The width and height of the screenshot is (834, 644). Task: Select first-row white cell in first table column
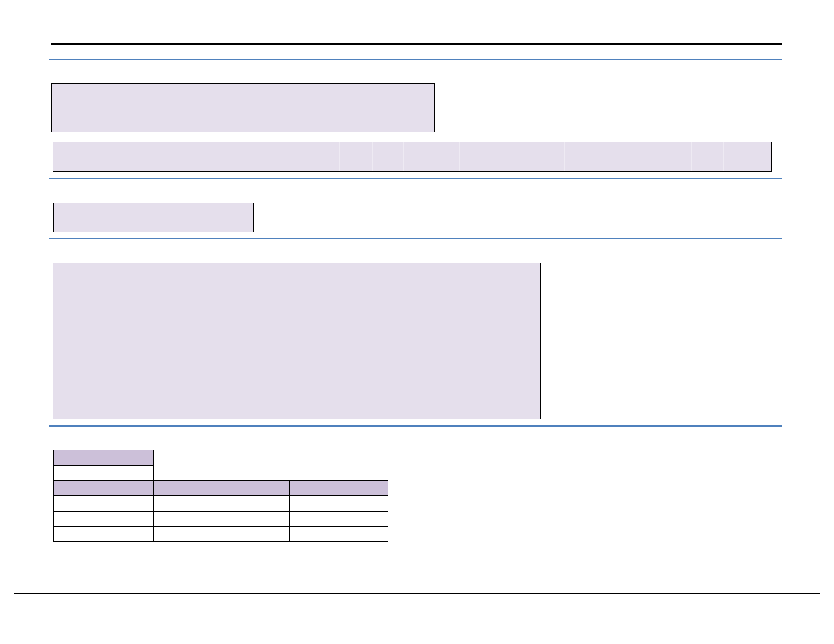click(103, 504)
